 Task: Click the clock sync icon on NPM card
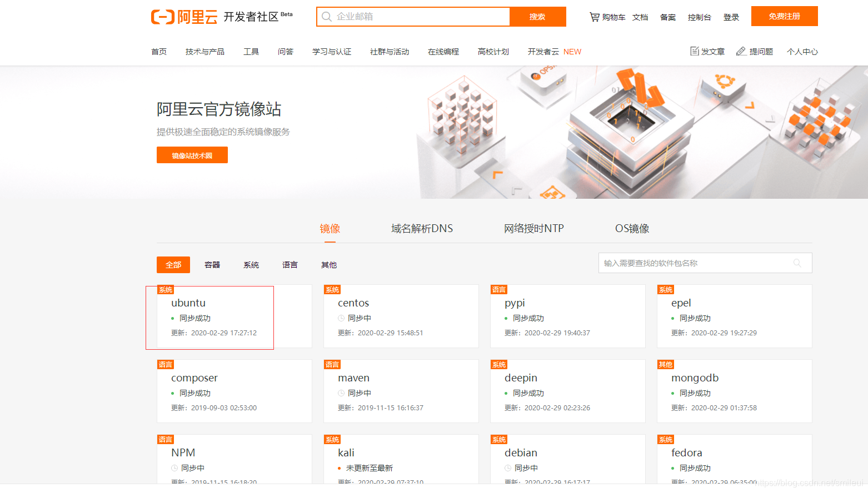point(174,468)
